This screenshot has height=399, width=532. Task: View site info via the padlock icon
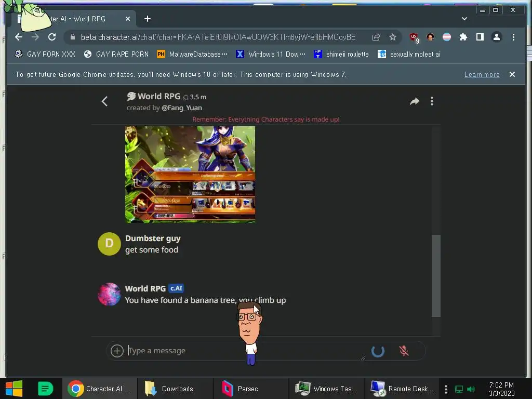[73, 37]
